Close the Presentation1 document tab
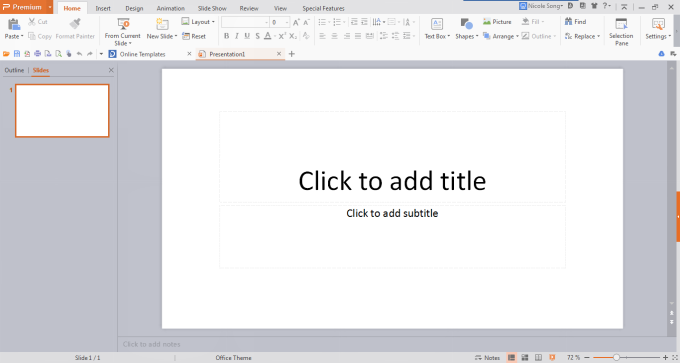Viewport: 681px width, 363px height. click(x=279, y=54)
